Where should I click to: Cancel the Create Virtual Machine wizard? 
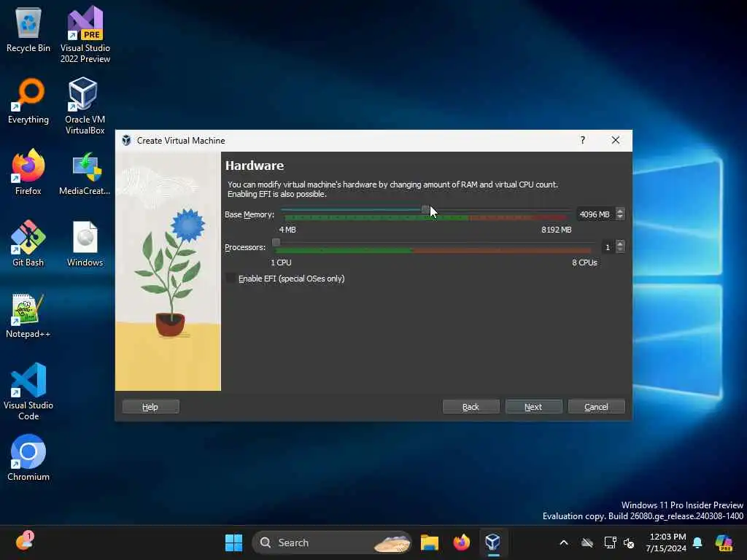point(597,407)
